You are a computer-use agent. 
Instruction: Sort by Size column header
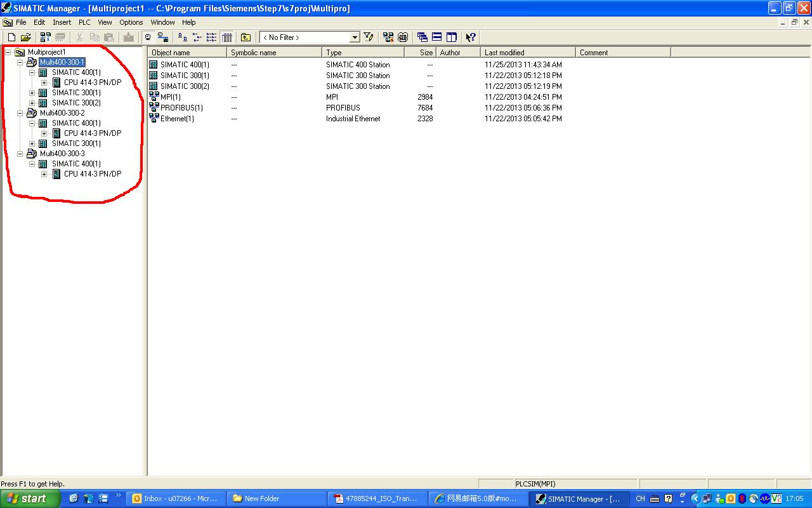(420, 53)
